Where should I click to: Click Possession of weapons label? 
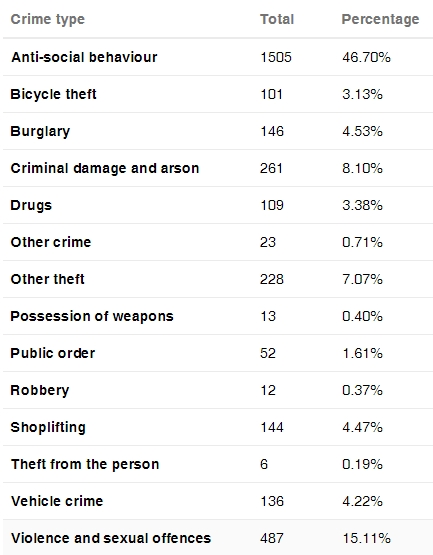(92, 316)
